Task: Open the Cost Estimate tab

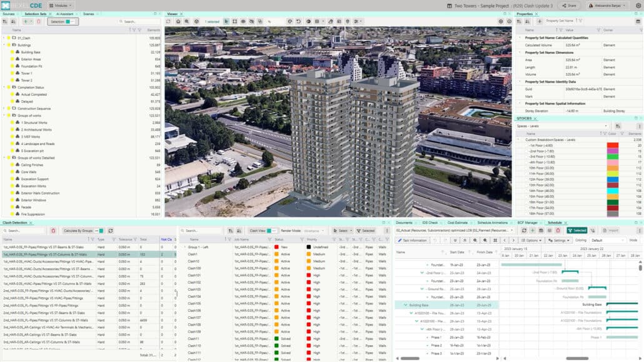Action: [x=458, y=223]
